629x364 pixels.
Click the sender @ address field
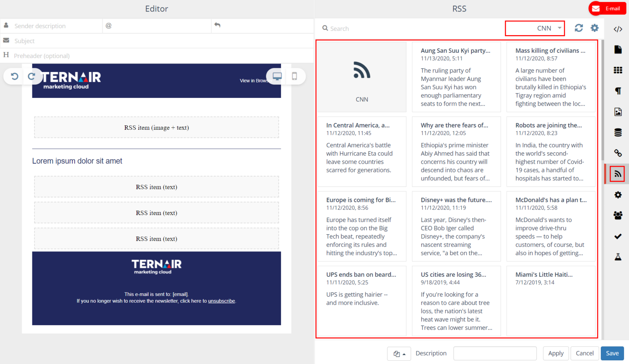point(157,26)
